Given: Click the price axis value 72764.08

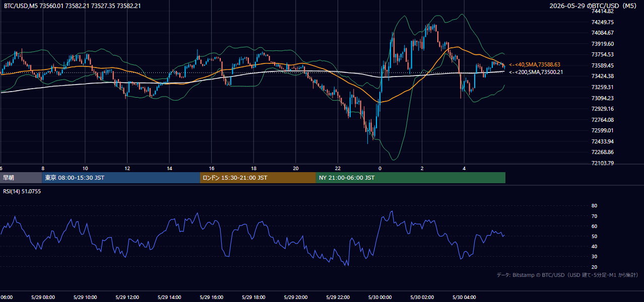Looking at the screenshot, I should (x=602, y=120).
